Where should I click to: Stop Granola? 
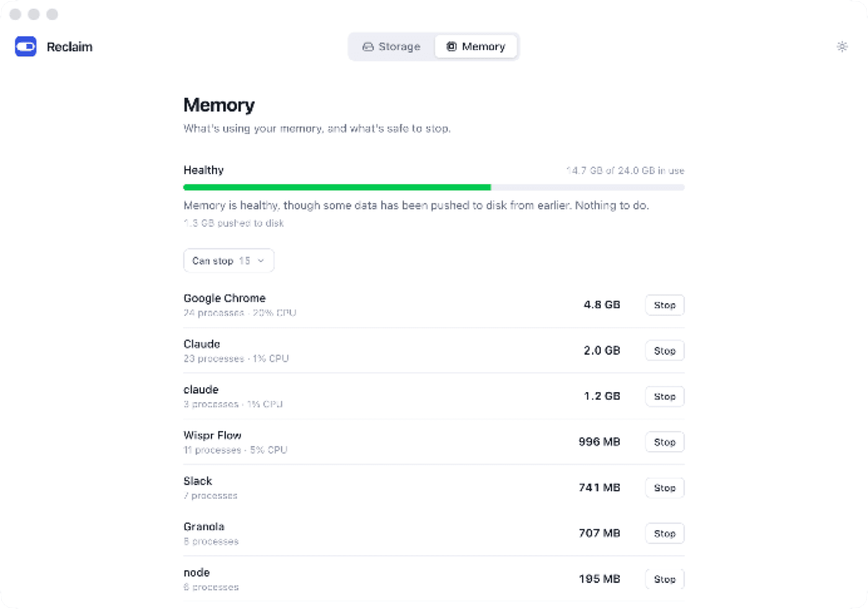665,533
